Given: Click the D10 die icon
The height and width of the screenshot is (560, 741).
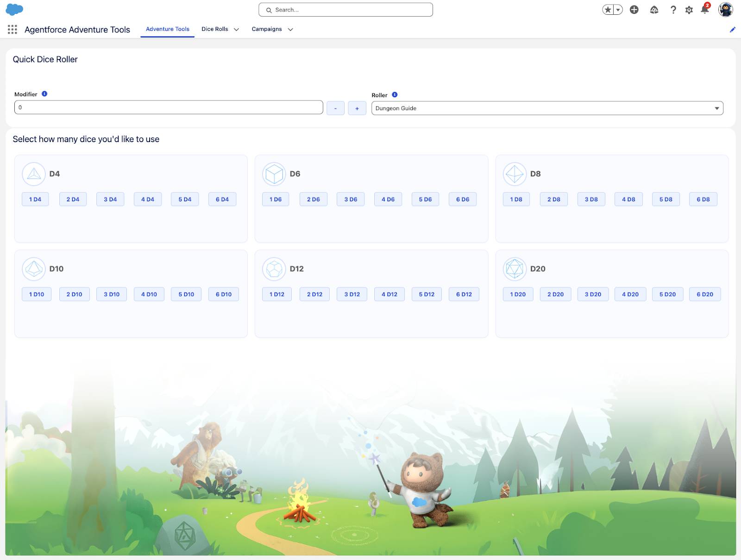Looking at the screenshot, I should point(34,268).
